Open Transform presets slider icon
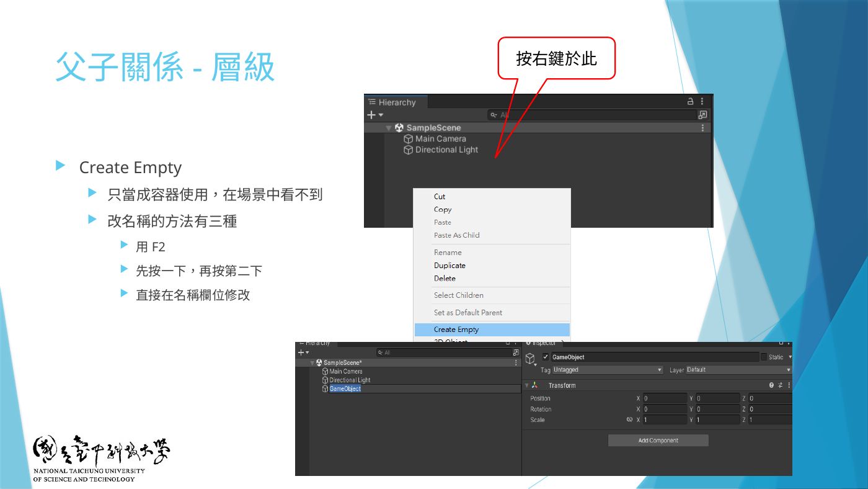Viewport: 868px width, 489px height. pyautogui.click(x=781, y=385)
